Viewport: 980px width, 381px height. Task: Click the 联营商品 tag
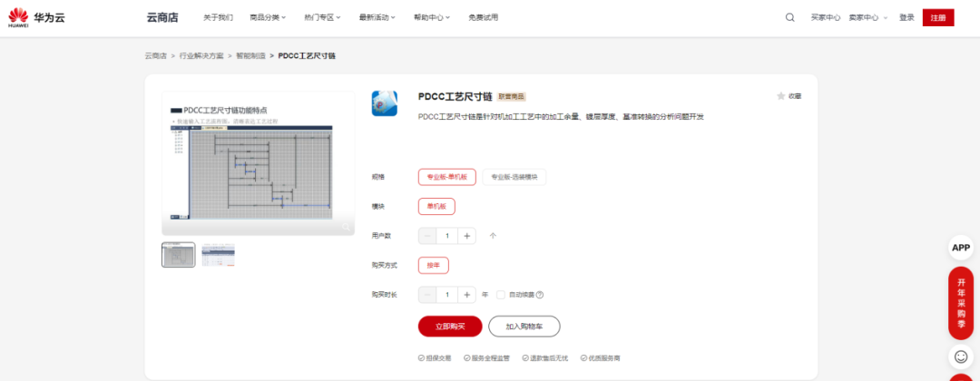point(511,97)
